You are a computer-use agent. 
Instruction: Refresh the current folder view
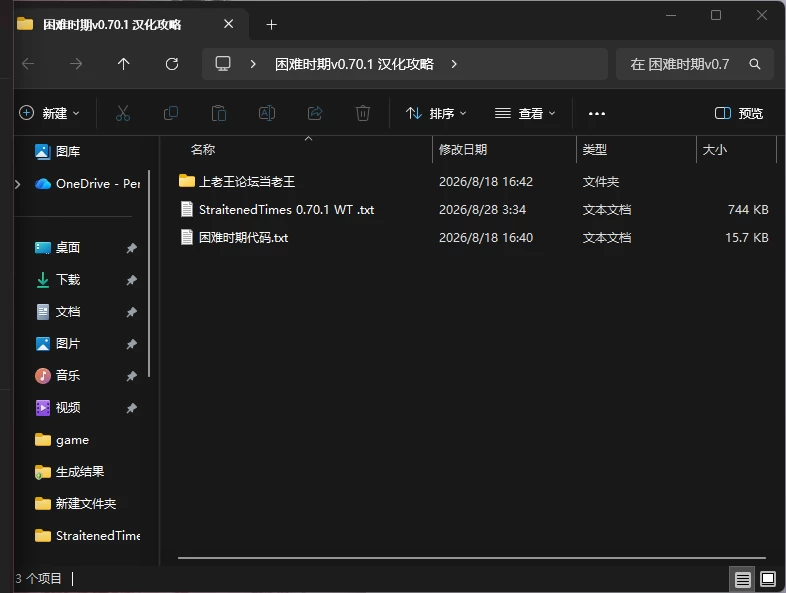(172, 64)
